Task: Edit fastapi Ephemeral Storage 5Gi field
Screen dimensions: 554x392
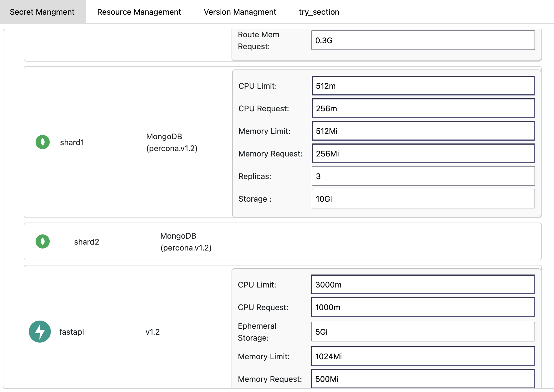Action: [423, 332]
